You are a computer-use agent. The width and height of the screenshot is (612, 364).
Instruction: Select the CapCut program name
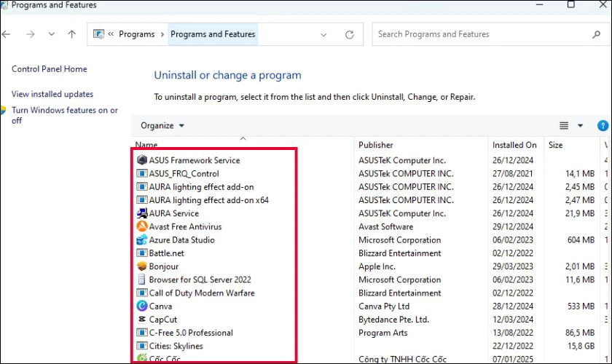pos(163,320)
